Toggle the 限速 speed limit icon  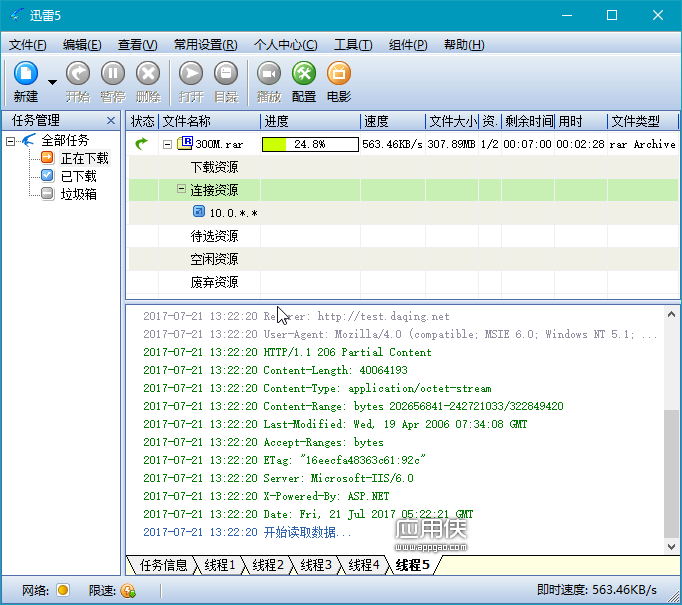128,591
